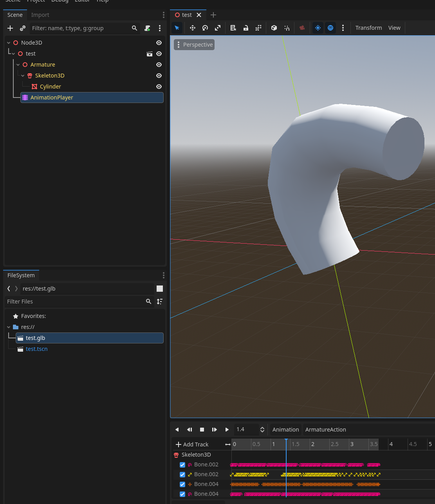Select the test.tscn file

click(x=36, y=349)
